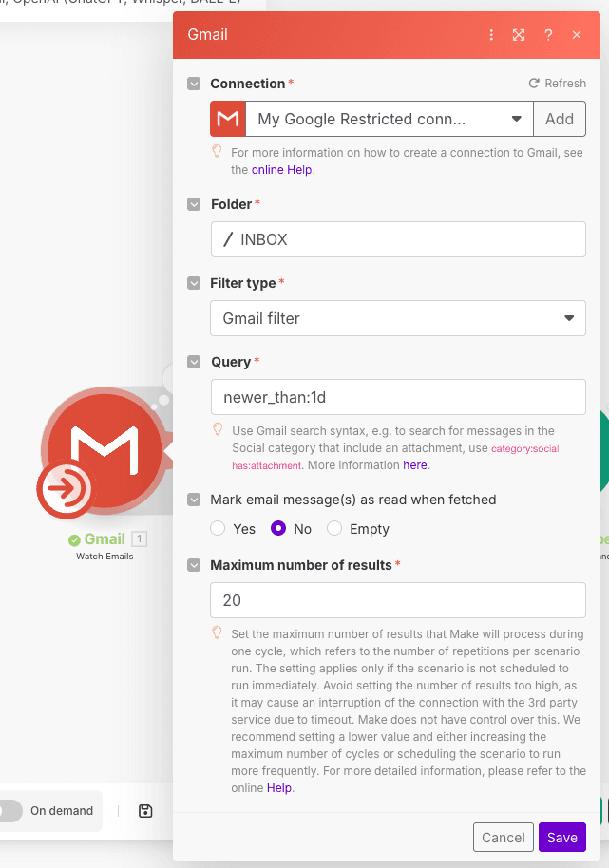Click the Refresh connection icon

coord(534,83)
